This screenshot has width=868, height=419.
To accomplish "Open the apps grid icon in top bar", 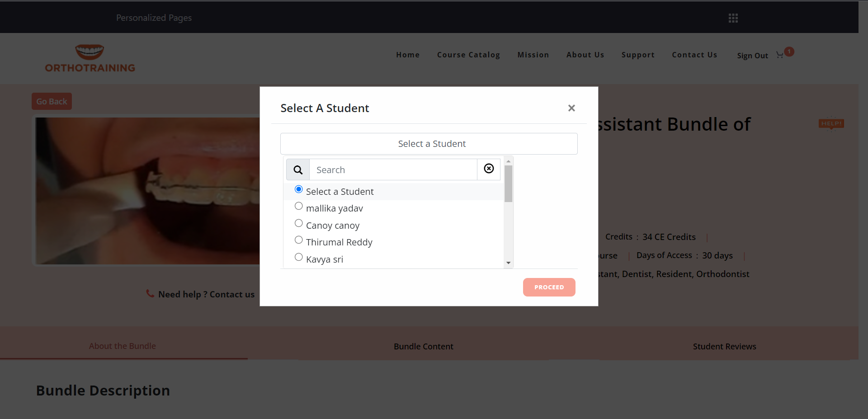I will pyautogui.click(x=733, y=18).
